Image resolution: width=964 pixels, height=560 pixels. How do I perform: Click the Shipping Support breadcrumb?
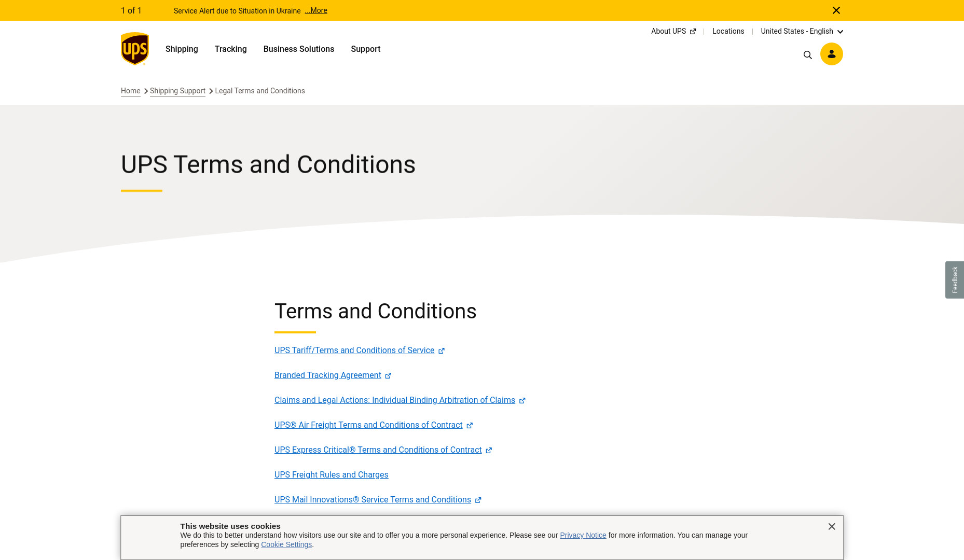pyautogui.click(x=177, y=91)
